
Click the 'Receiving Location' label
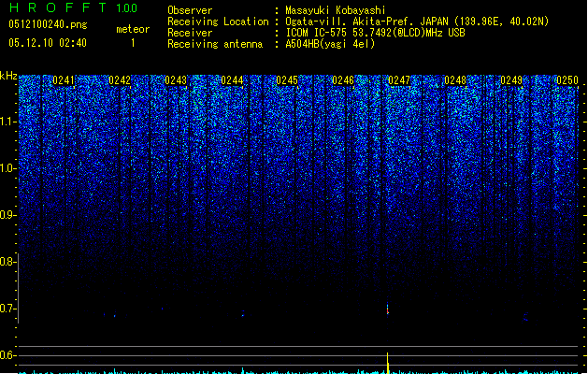218,22
